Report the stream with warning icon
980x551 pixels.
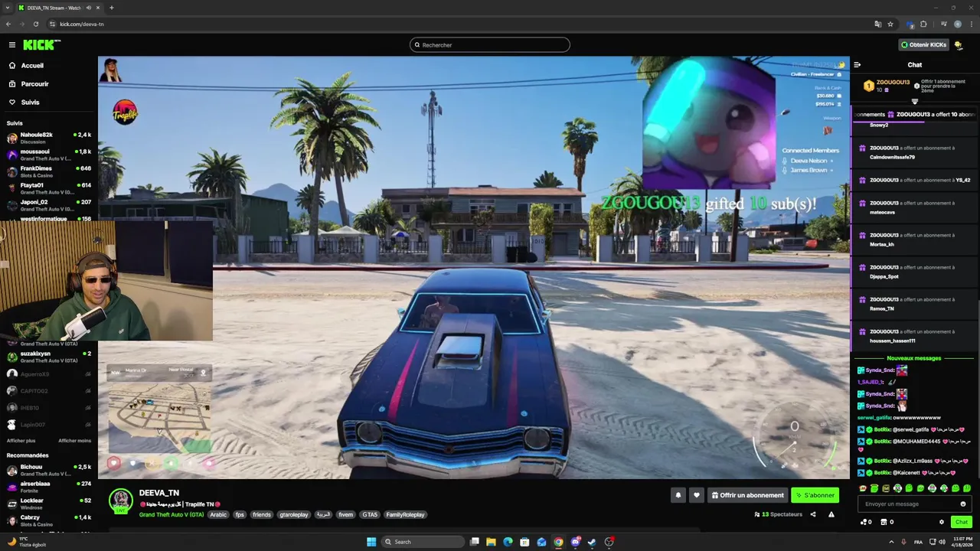pos(831,514)
